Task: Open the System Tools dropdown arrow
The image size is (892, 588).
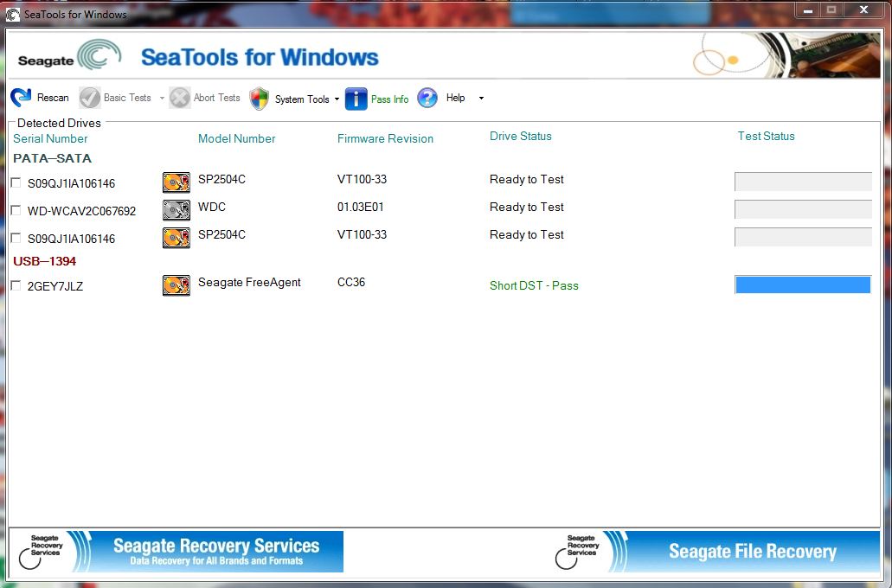Action: coord(337,99)
